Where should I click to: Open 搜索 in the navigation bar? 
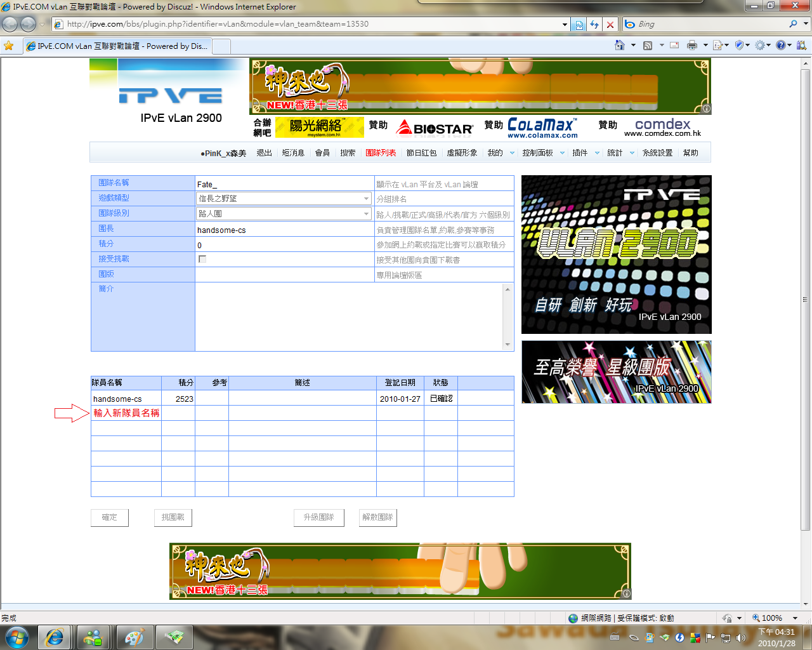tap(348, 153)
